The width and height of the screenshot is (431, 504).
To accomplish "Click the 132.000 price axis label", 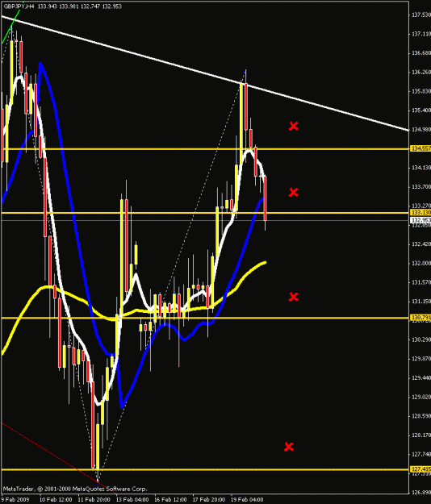I will (x=421, y=263).
